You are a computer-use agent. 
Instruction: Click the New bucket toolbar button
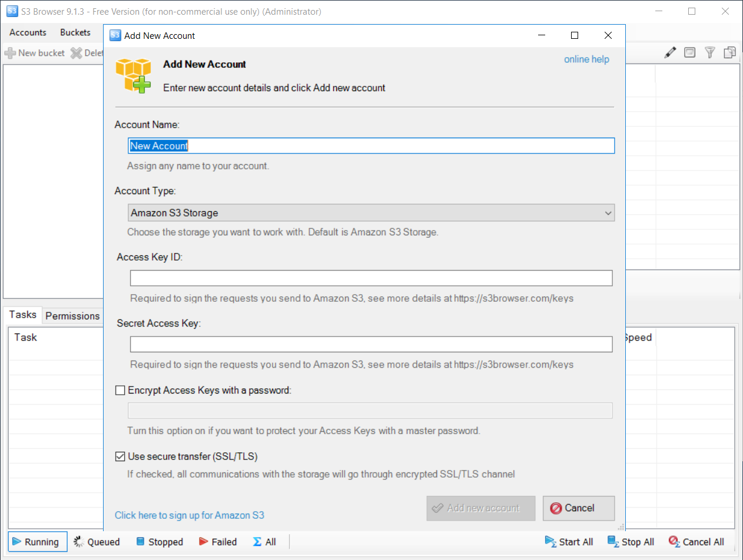tap(35, 53)
